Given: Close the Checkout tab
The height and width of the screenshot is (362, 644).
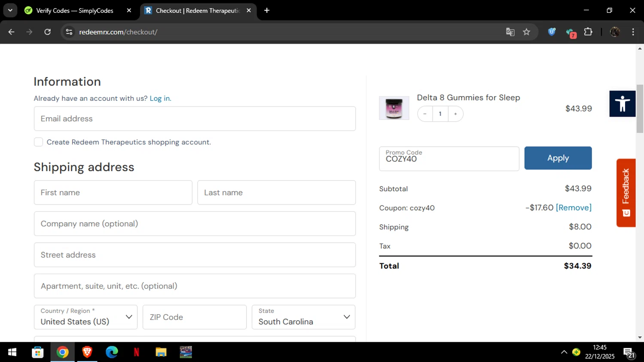Looking at the screenshot, I should (249, 10).
